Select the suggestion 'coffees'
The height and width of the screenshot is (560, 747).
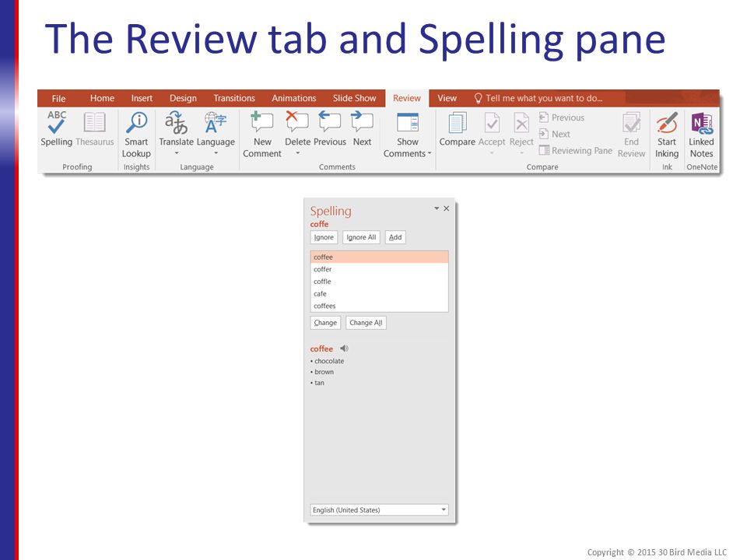pyautogui.click(x=379, y=306)
